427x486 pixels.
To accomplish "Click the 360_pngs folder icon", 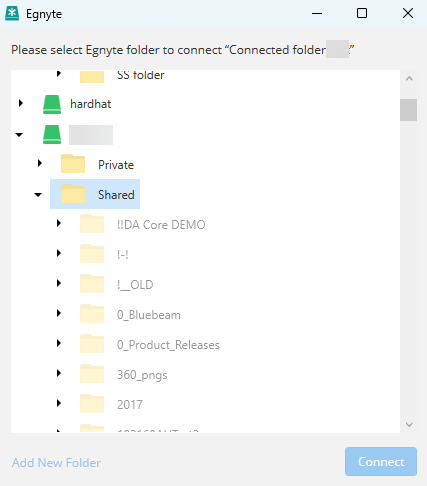I will (92, 374).
